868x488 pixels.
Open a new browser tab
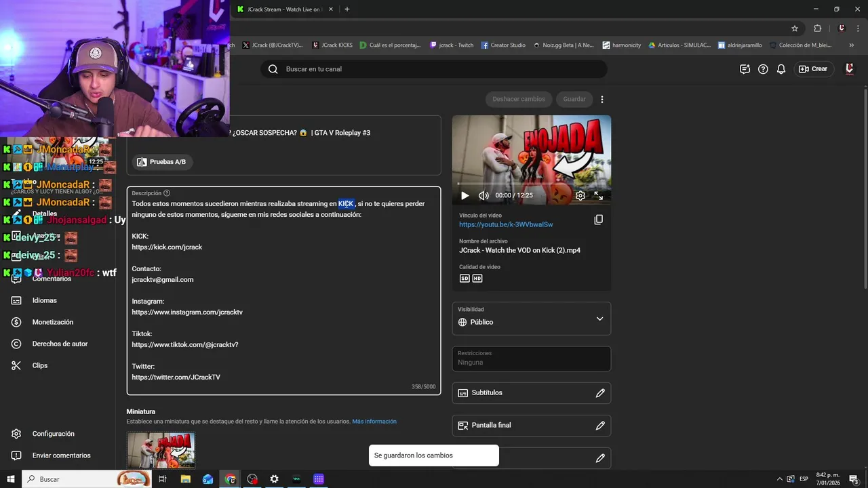tap(347, 9)
